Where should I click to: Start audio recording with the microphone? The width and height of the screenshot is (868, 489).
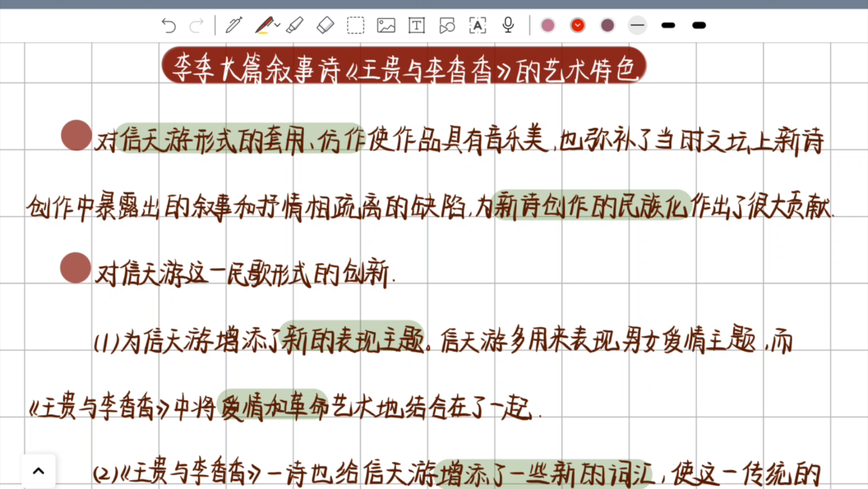pos(508,25)
